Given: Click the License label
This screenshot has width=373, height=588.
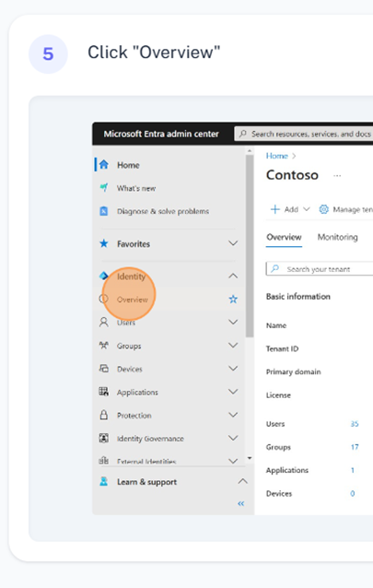Looking at the screenshot, I should [278, 395].
